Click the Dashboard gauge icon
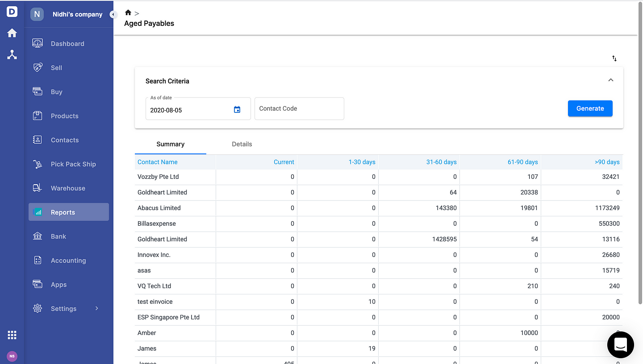The height and width of the screenshot is (364, 643). coord(38,44)
